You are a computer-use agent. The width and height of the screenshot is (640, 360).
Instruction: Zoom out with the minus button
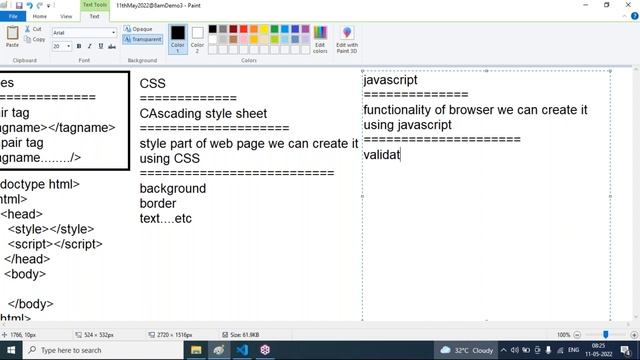pos(577,335)
